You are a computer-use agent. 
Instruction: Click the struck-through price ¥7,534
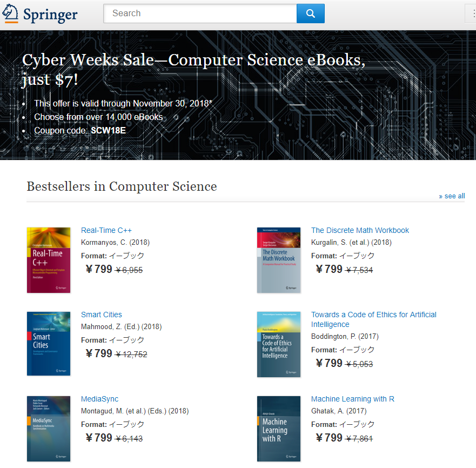[359, 270]
